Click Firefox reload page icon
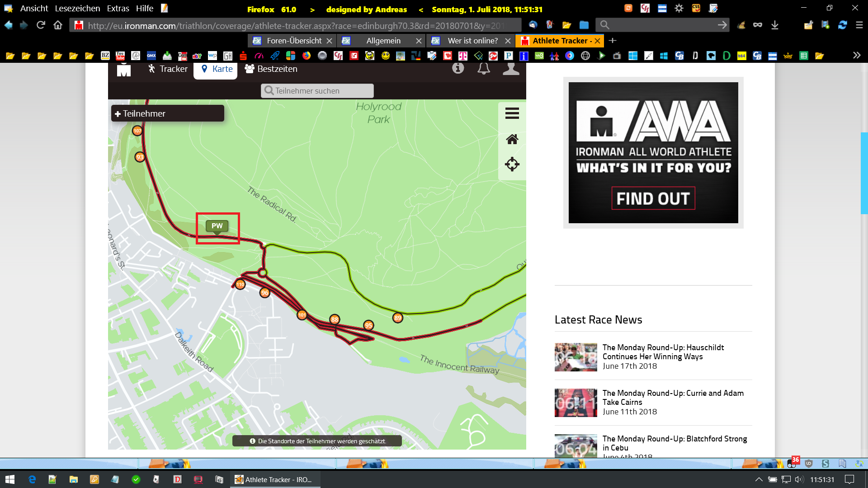The height and width of the screenshot is (488, 868). pyautogui.click(x=41, y=25)
